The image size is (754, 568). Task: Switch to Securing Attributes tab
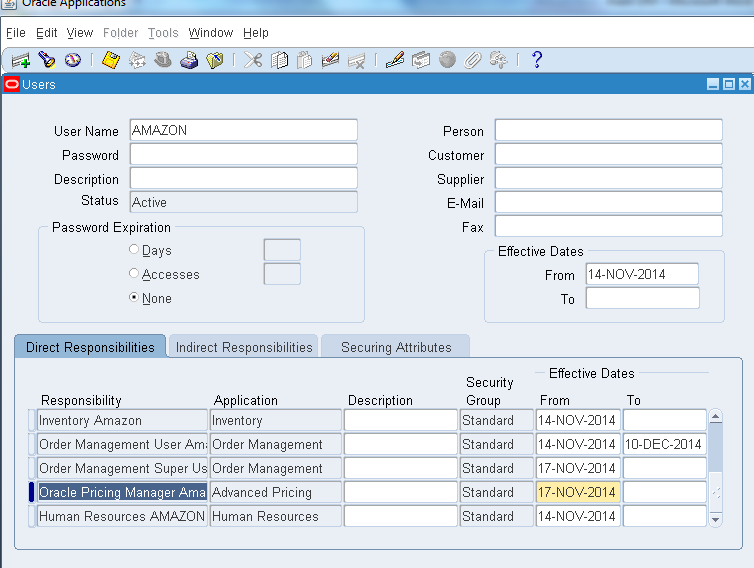396,347
